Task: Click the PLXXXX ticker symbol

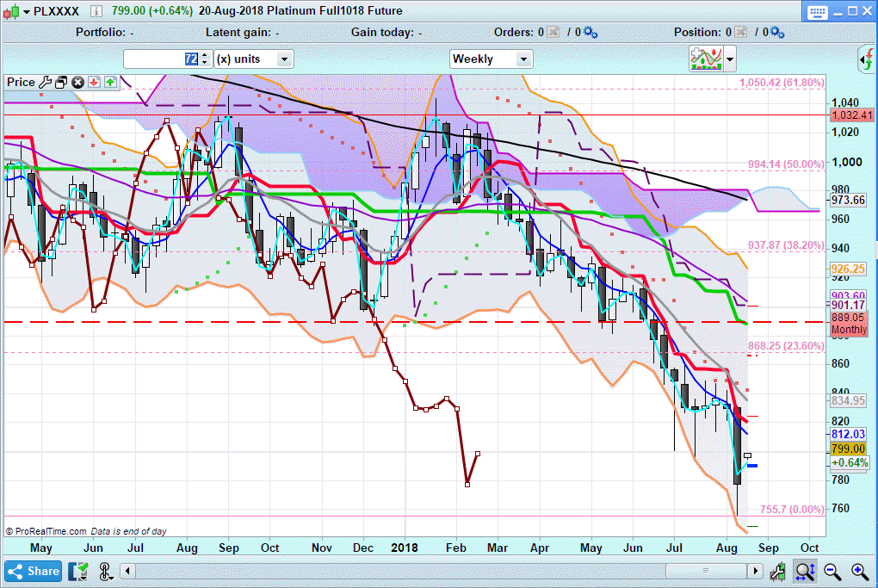Action: point(56,11)
